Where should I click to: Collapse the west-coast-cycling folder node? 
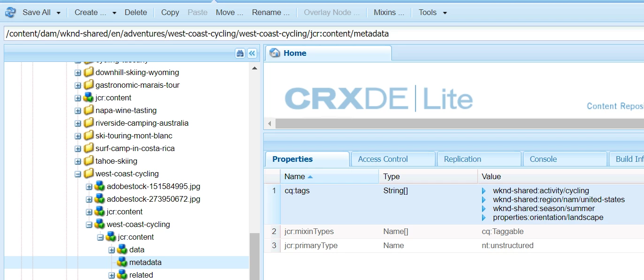pos(78,174)
